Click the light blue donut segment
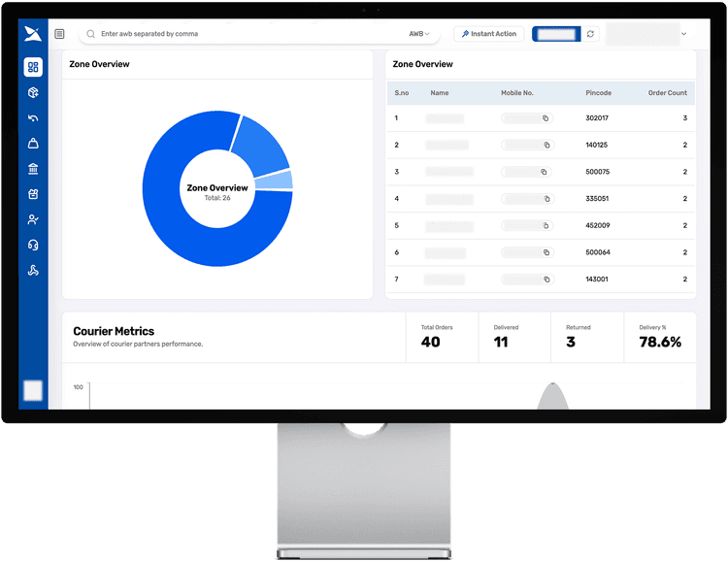Screen dimensions: 728x561 pyautogui.click(x=277, y=181)
